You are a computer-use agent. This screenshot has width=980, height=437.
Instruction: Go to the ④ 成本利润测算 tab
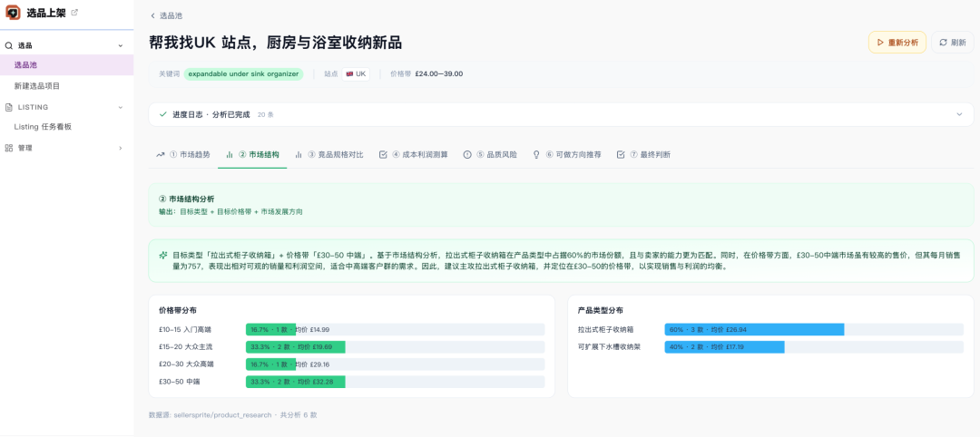click(x=414, y=154)
